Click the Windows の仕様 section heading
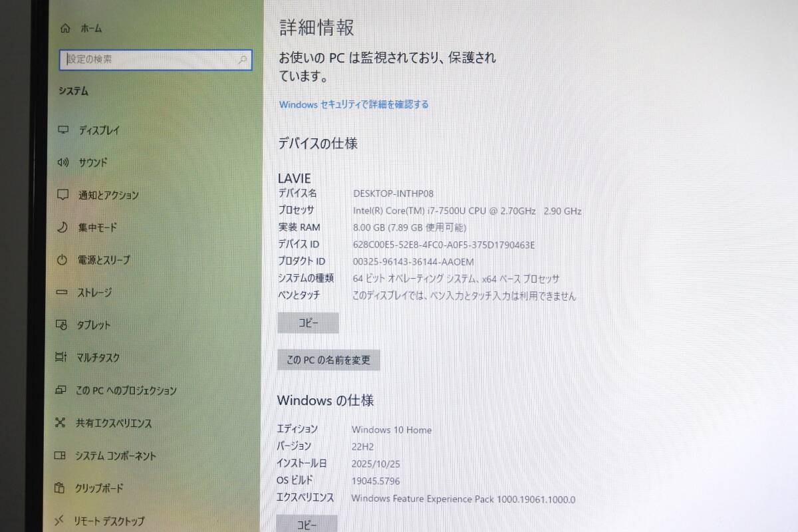The image size is (798, 532). coord(325,400)
